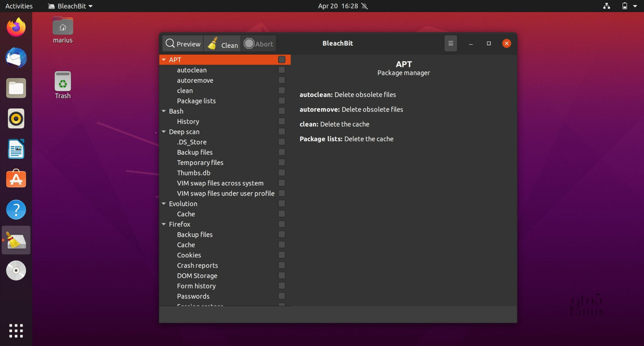Open the system menu battery icon
This screenshot has height=346, width=644.
point(625,6)
